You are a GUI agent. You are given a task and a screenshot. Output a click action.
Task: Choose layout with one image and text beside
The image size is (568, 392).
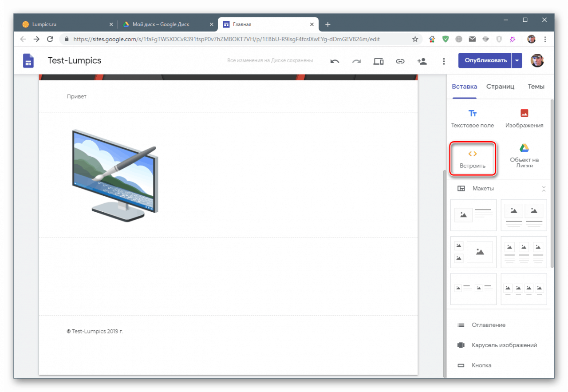tap(473, 215)
